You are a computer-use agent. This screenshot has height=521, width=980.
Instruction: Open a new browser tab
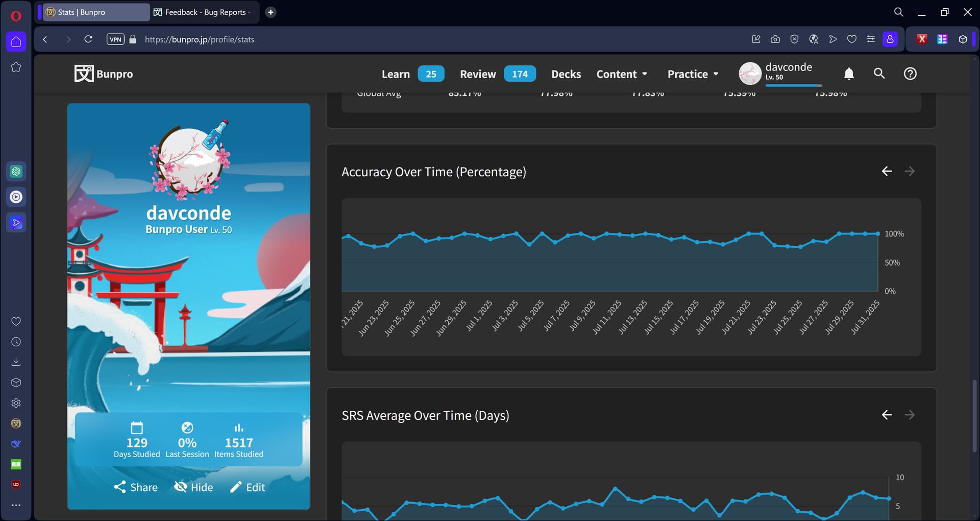pyautogui.click(x=271, y=12)
